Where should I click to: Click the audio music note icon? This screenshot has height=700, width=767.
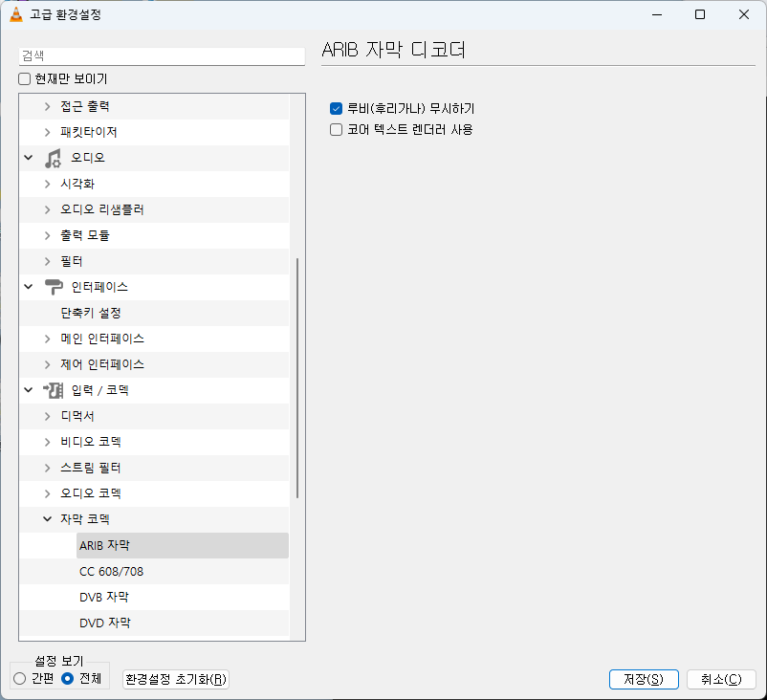coord(53,158)
